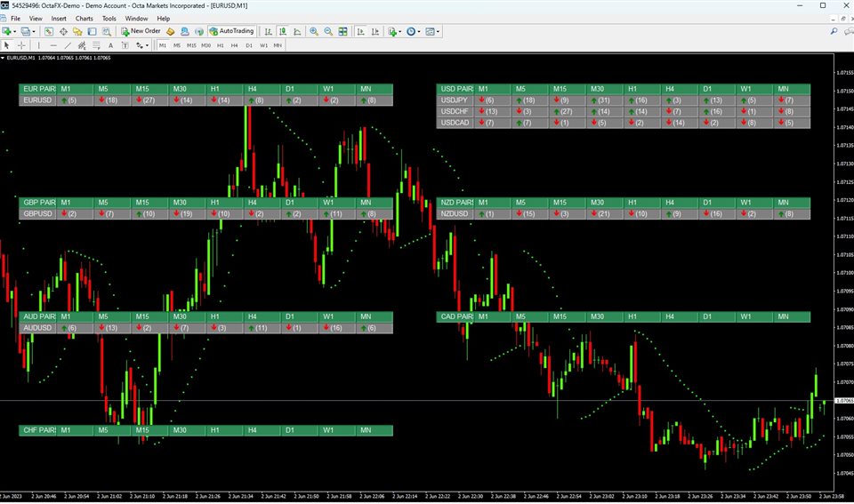Open the Charts menu
The height and width of the screenshot is (504, 854).
pyautogui.click(x=84, y=19)
